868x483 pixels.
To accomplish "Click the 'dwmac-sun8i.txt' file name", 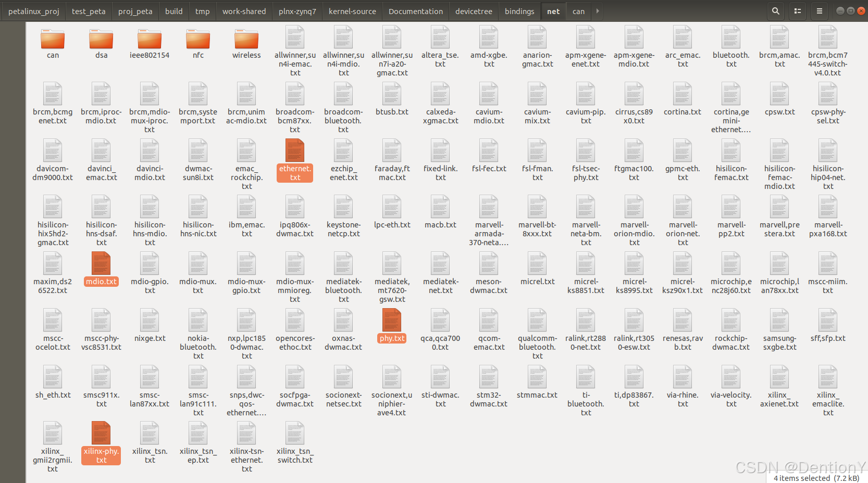I will point(198,173).
